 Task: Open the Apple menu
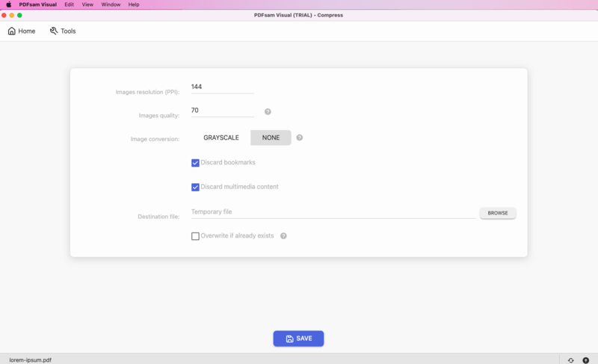coord(8,4)
